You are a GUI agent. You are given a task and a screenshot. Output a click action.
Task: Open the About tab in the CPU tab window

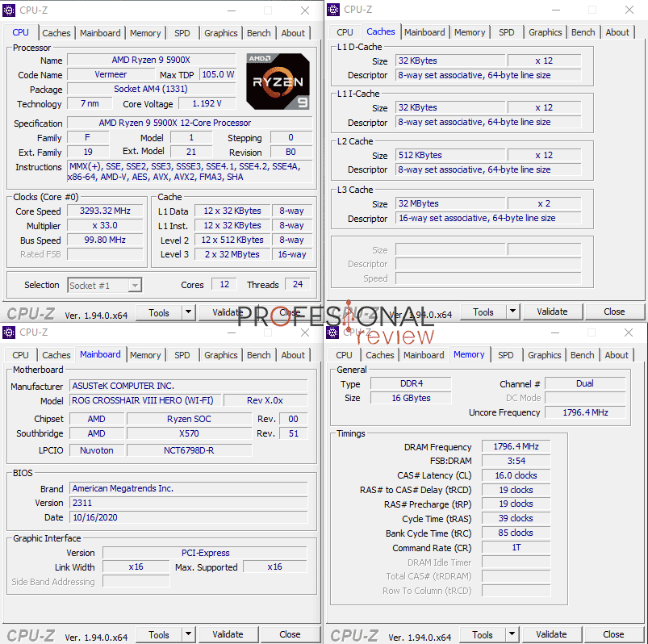(x=293, y=33)
